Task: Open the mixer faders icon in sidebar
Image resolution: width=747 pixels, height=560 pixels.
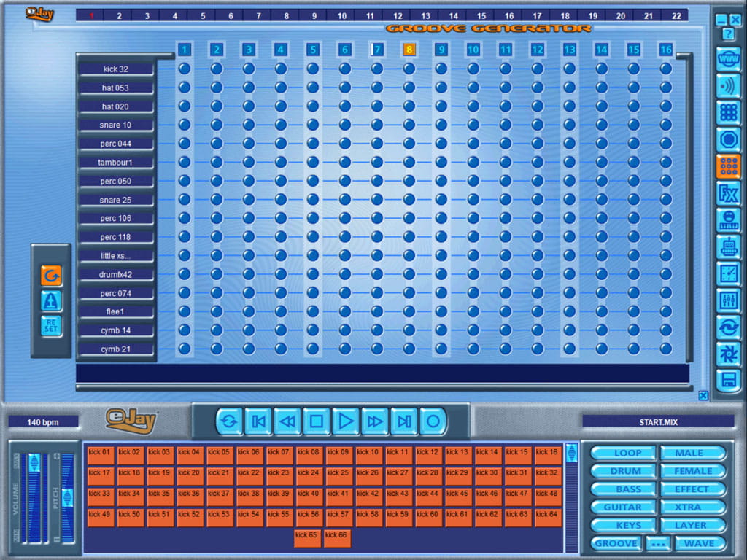Action: click(728, 300)
